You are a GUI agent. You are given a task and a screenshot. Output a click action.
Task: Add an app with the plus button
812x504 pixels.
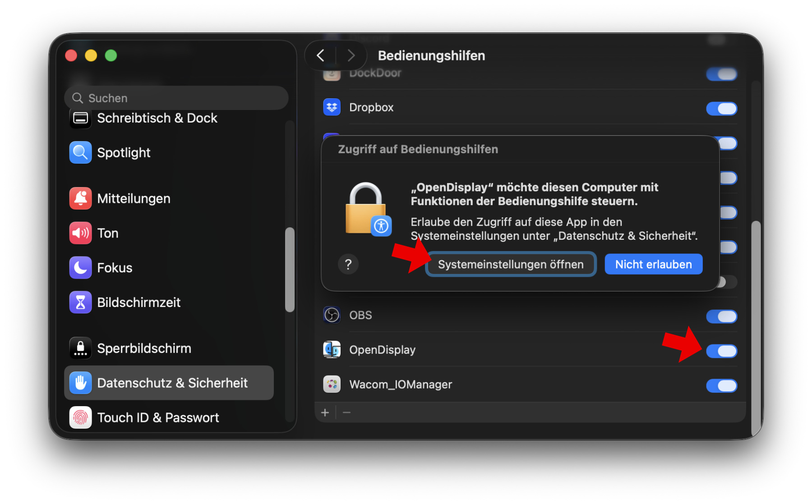325,412
